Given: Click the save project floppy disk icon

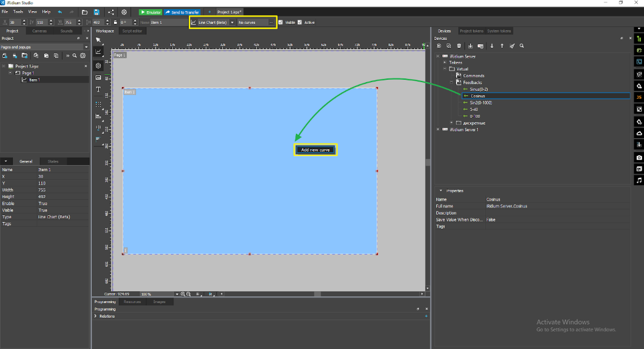Looking at the screenshot, I should (x=97, y=12).
